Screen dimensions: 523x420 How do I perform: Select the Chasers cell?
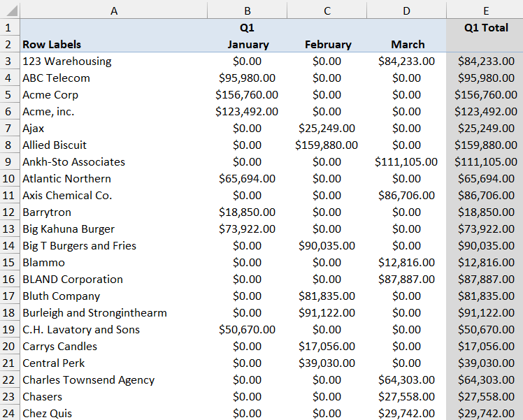[114, 397]
